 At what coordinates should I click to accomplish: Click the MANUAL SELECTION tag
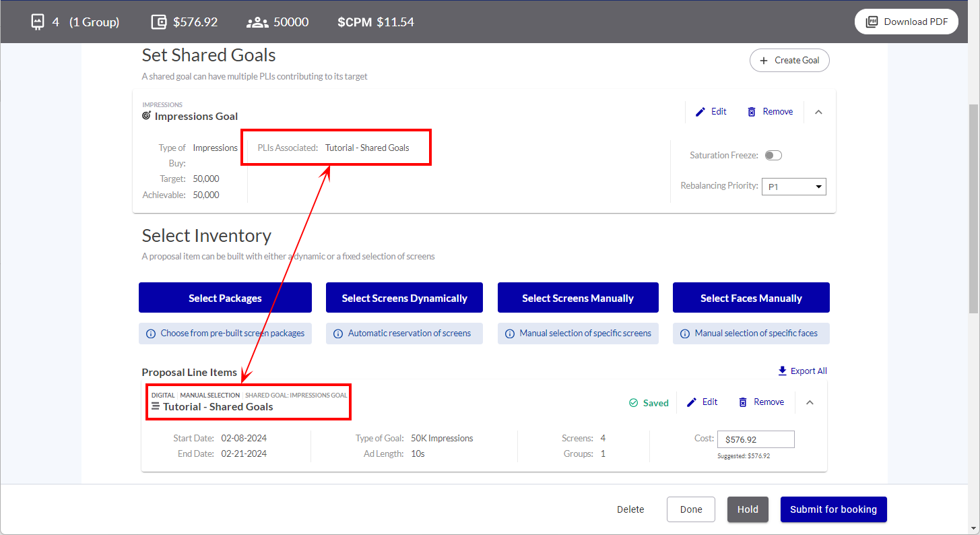coord(209,396)
